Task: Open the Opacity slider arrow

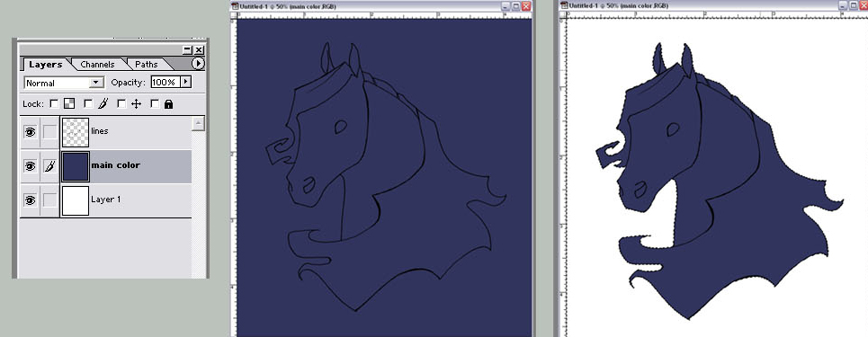Action: (185, 82)
